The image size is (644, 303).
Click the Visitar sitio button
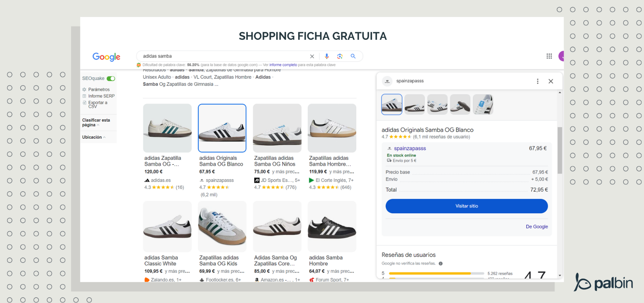(x=467, y=206)
